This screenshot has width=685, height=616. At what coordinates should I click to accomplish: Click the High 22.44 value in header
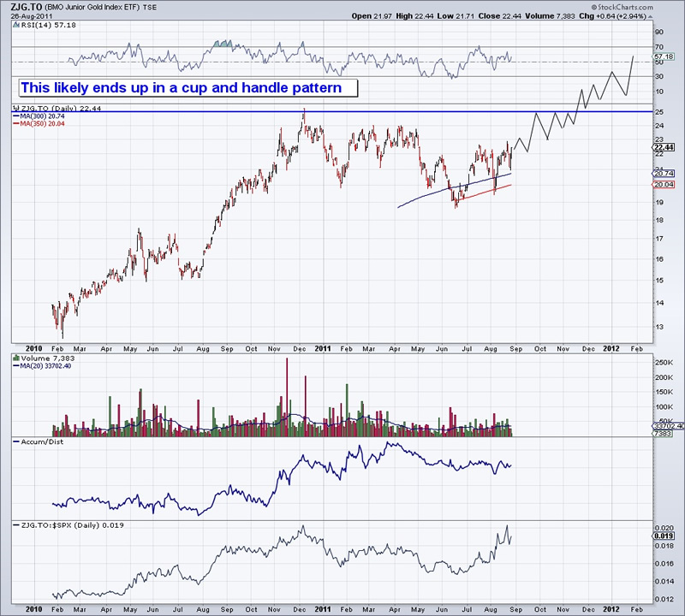[414, 16]
